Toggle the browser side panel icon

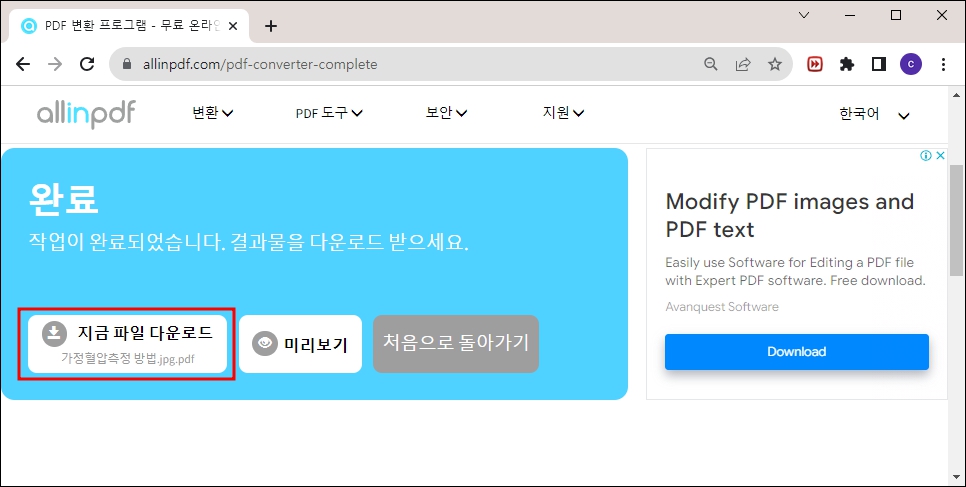point(879,64)
